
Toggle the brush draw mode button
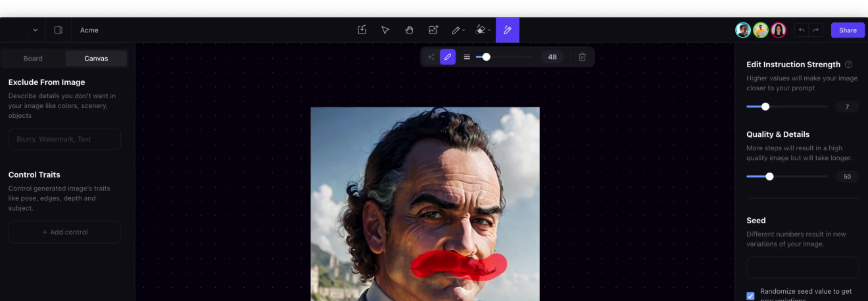448,57
